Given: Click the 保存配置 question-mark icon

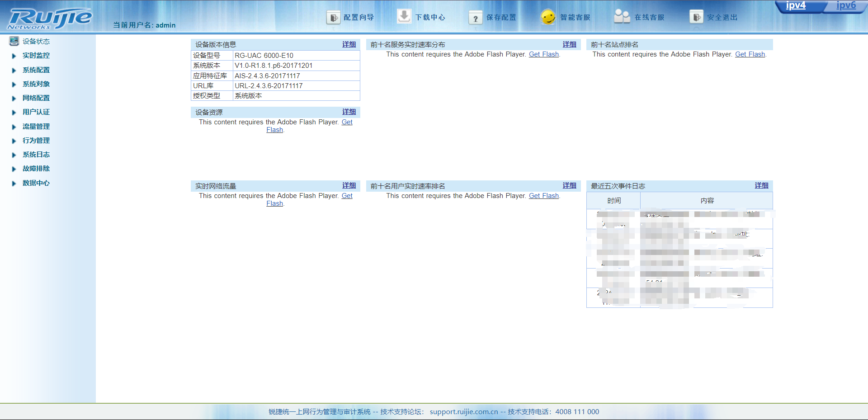Looking at the screenshot, I should [x=475, y=18].
